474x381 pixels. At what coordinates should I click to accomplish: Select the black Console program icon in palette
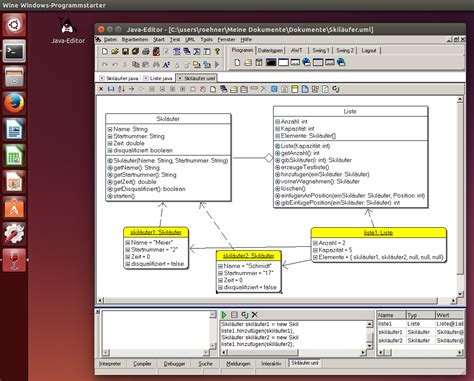271,62
